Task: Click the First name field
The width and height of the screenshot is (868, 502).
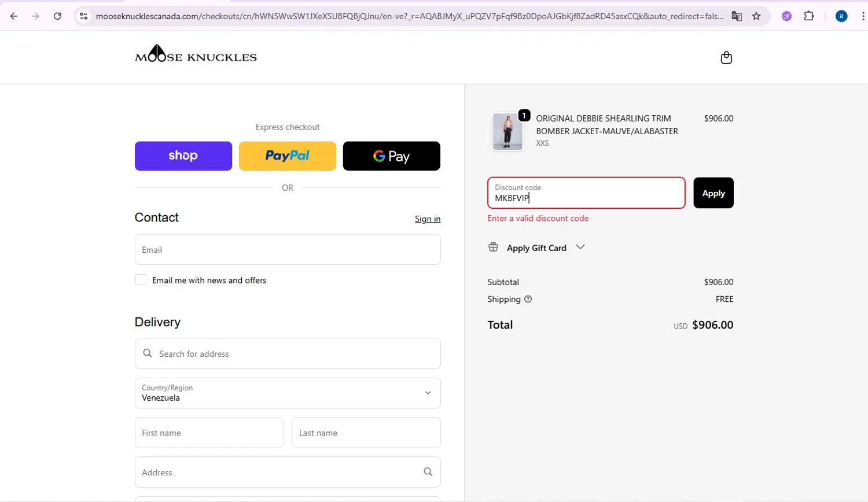Action: click(209, 433)
